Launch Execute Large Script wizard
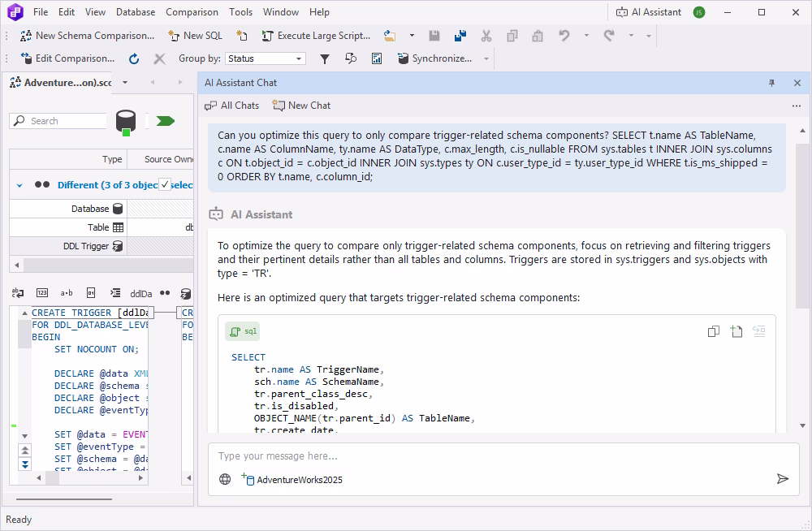Image resolution: width=812 pixels, height=531 pixels. 316,36
